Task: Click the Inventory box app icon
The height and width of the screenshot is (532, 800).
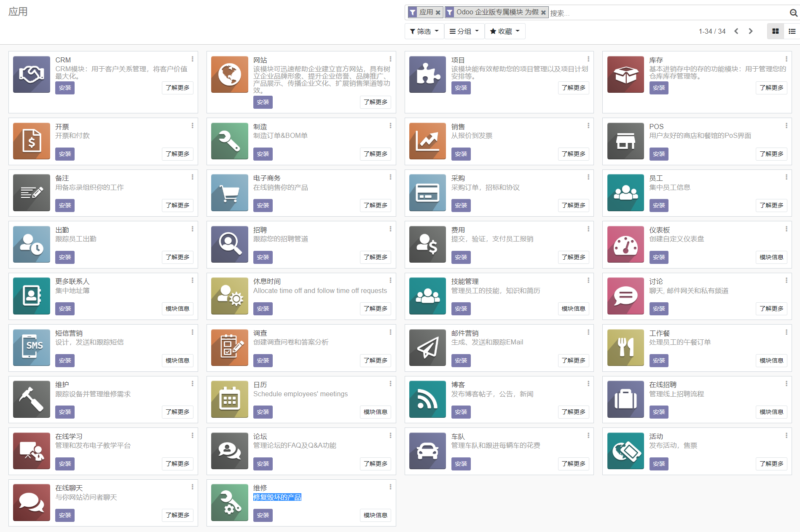Action: click(x=626, y=75)
